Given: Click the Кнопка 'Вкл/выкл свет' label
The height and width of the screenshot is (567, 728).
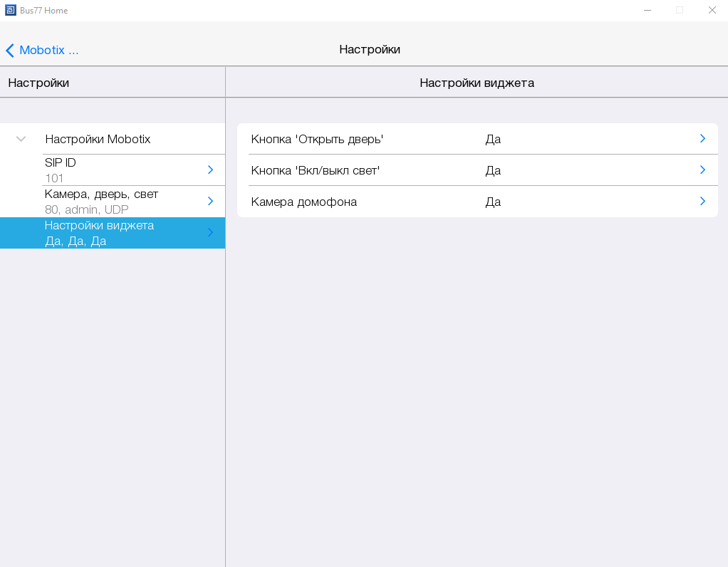Looking at the screenshot, I should coord(315,170).
